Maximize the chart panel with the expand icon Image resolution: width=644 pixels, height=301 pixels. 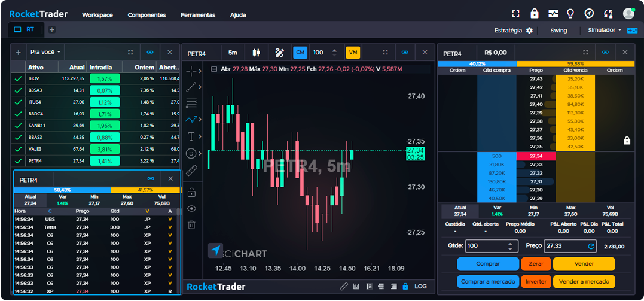pos(385,52)
